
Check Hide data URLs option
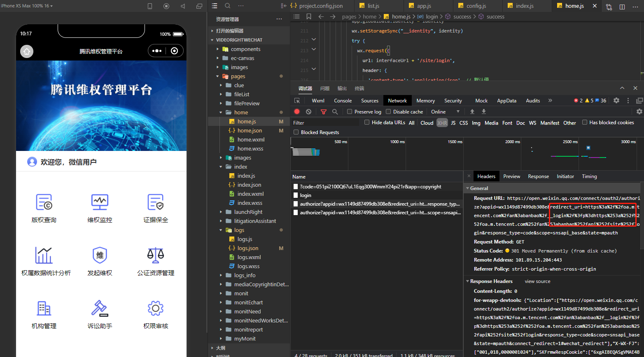[367, 122]
